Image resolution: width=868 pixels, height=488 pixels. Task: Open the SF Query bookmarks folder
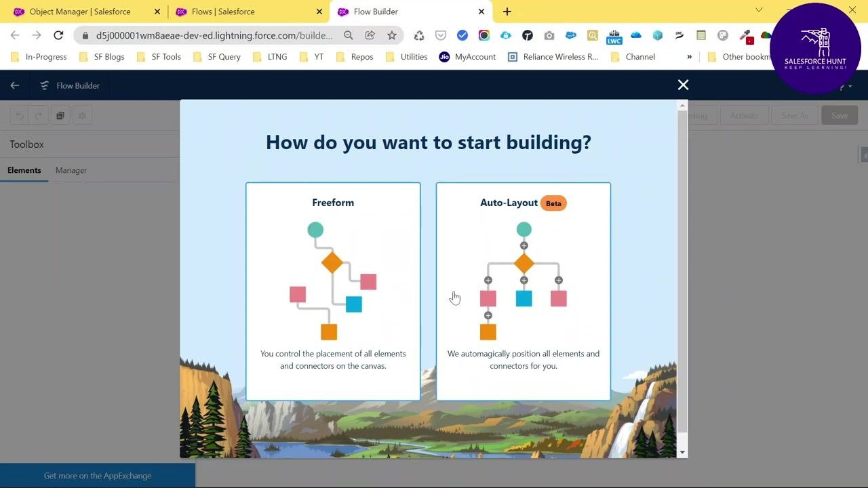point(217,57)
